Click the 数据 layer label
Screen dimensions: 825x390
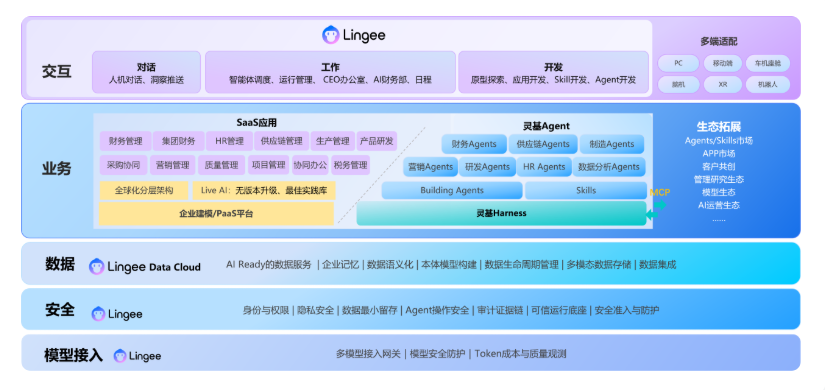(x=60, y=264)
